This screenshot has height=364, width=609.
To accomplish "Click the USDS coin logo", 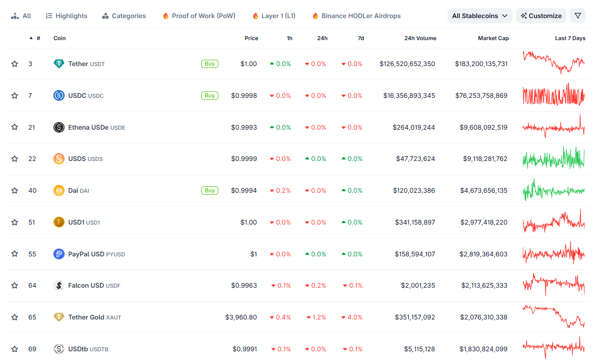I will point(59,159).
